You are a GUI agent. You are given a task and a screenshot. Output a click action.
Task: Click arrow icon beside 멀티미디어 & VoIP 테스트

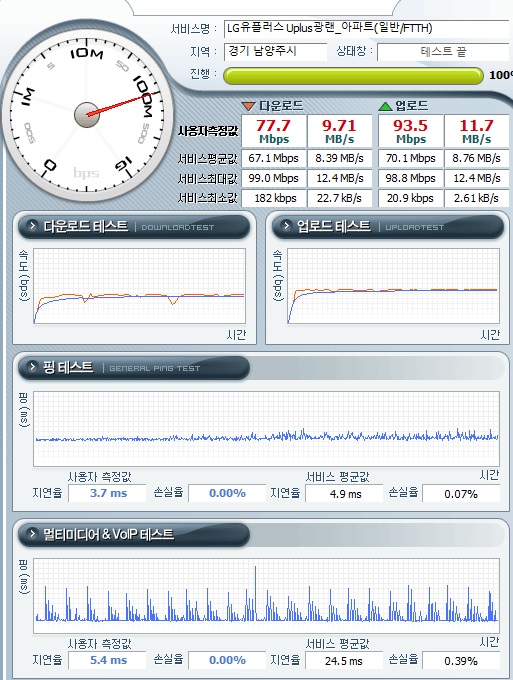(x=32, y=533)
